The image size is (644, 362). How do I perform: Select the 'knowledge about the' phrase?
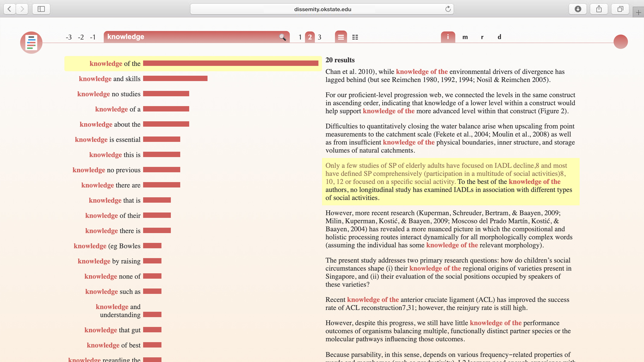[x=110, y=124]
